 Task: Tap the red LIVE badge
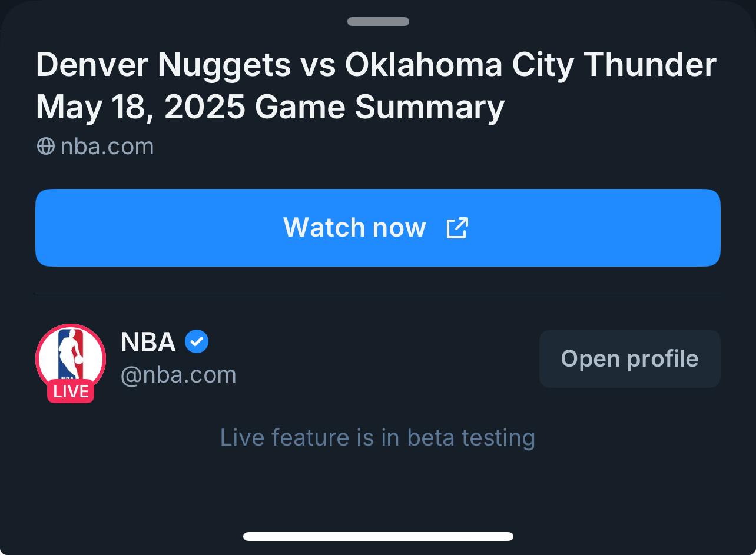71,391
